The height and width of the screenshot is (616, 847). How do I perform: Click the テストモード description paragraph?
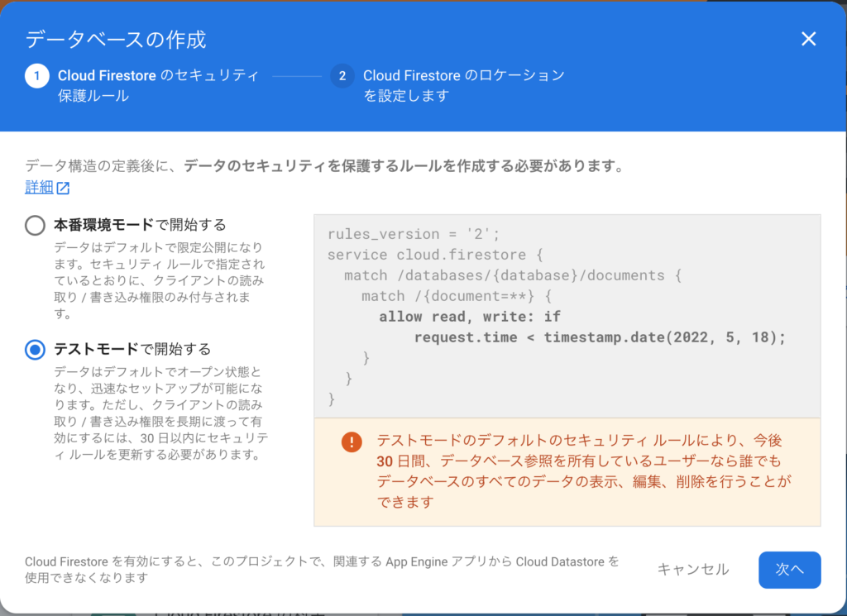161,413
